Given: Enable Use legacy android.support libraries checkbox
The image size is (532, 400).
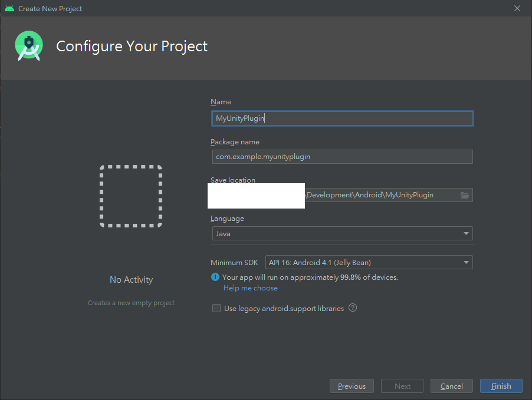Looking at the screenshot, I should (x=216, y=308).
